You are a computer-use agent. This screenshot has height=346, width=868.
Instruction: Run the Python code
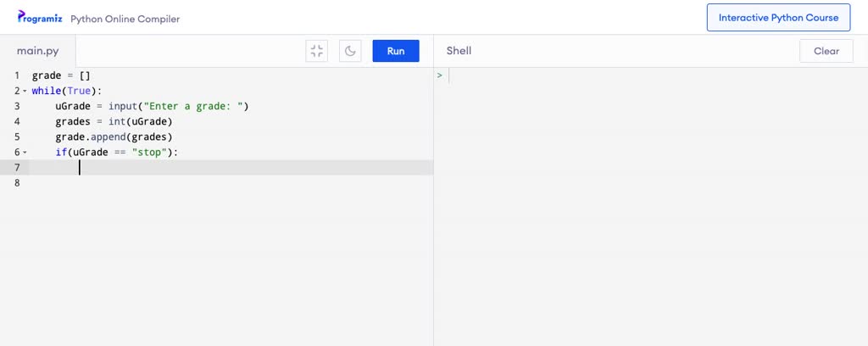[396, 51]
